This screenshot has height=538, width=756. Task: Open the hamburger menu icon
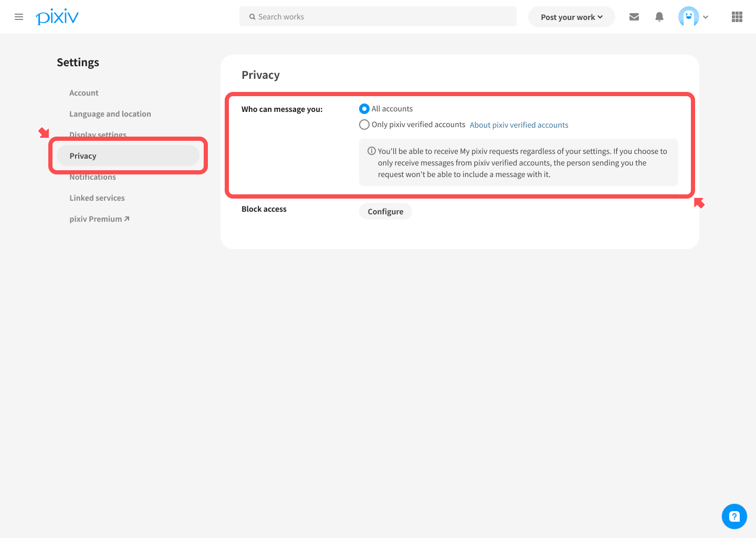(x=19, y=17)
